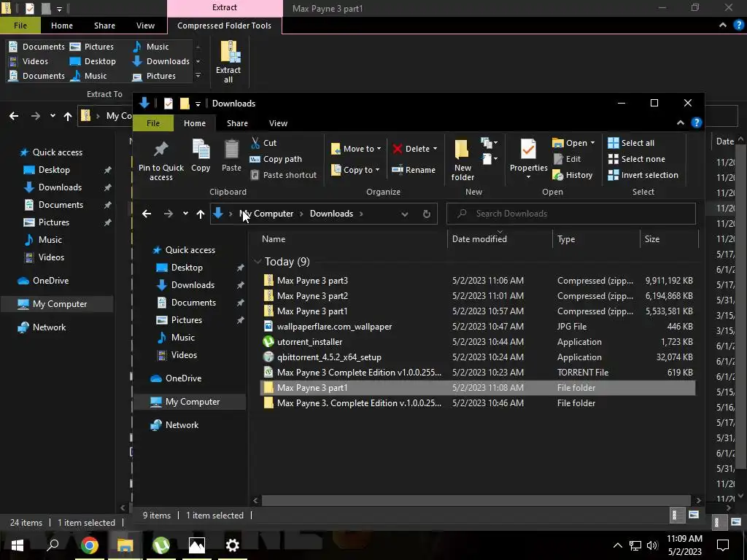This screenshot has height=560, width=747.
Task: Click horizontal scrollbar in Downloads file list
Action: [x=476, y=500]
